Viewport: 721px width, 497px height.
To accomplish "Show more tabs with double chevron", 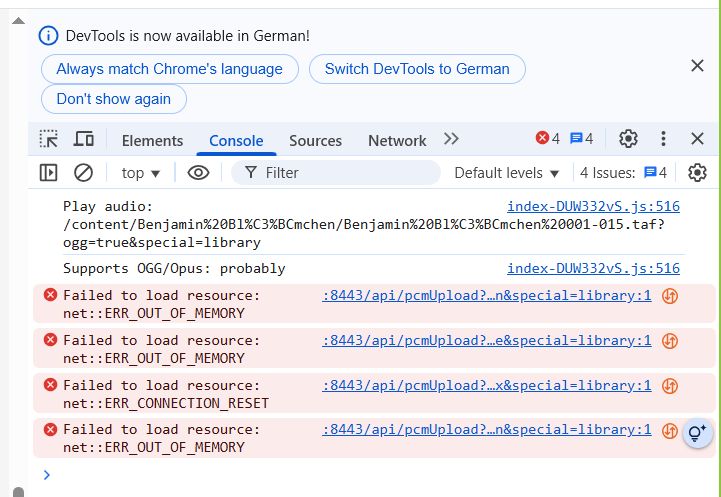I will pyautogui.click(x=451, y=139).
